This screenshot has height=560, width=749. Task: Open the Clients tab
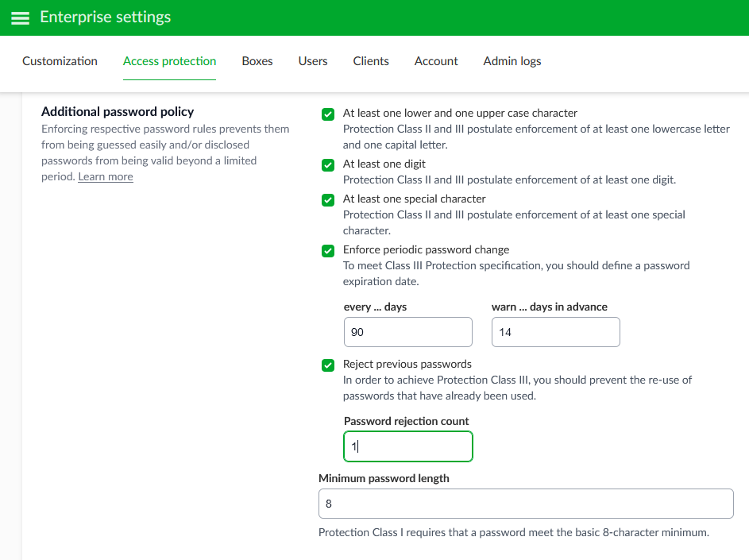pos(371,61)
